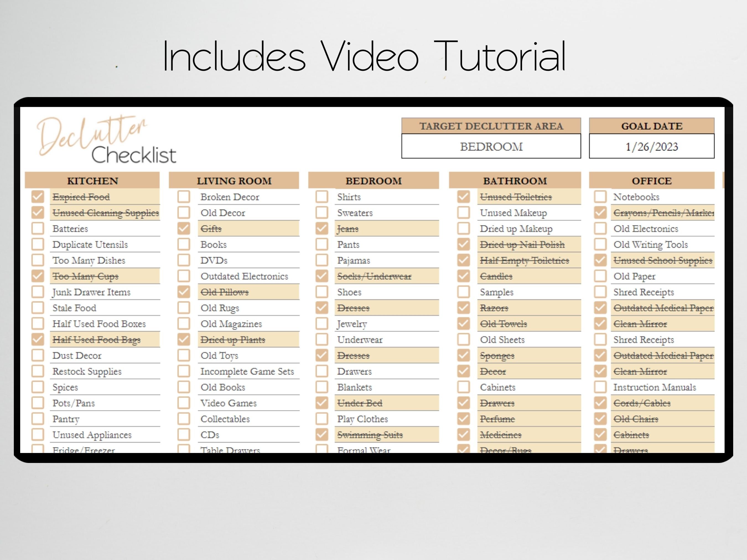The height and width of the screenshot is (560, 747).
Task: Check the Shirts box under Bedroom
Action: coord(322,197)
